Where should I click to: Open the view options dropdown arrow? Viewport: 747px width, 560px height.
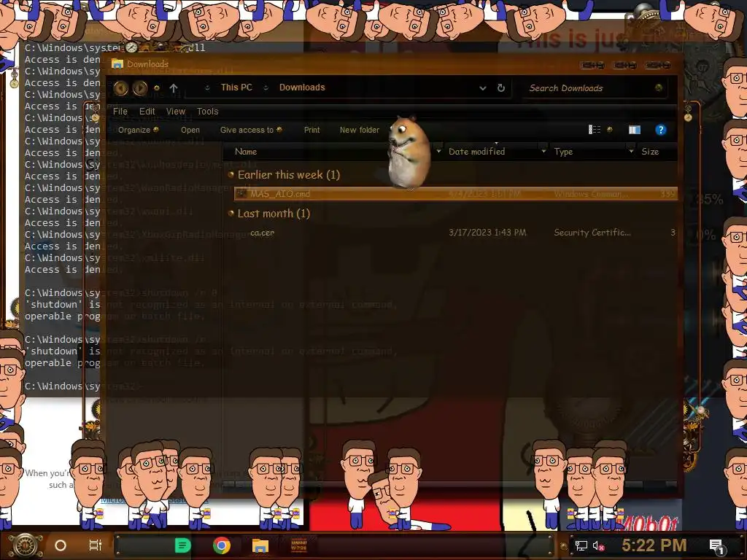pyautogui.click(x=609, y=130)
